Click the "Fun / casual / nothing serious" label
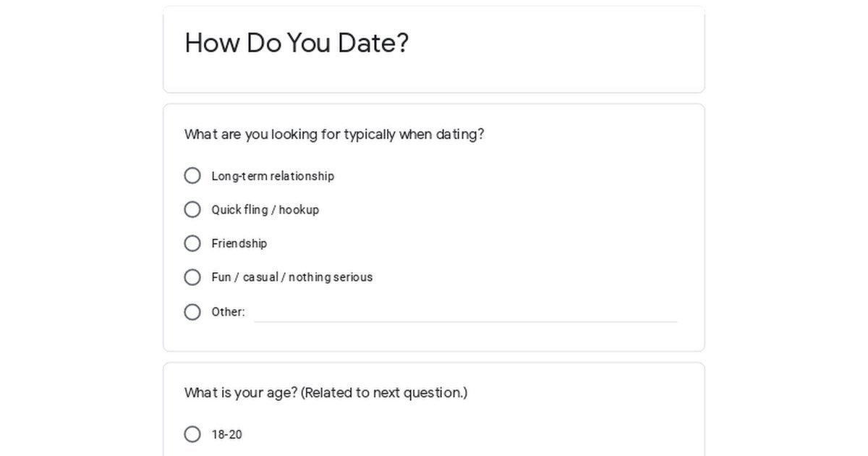 point(292,277)
